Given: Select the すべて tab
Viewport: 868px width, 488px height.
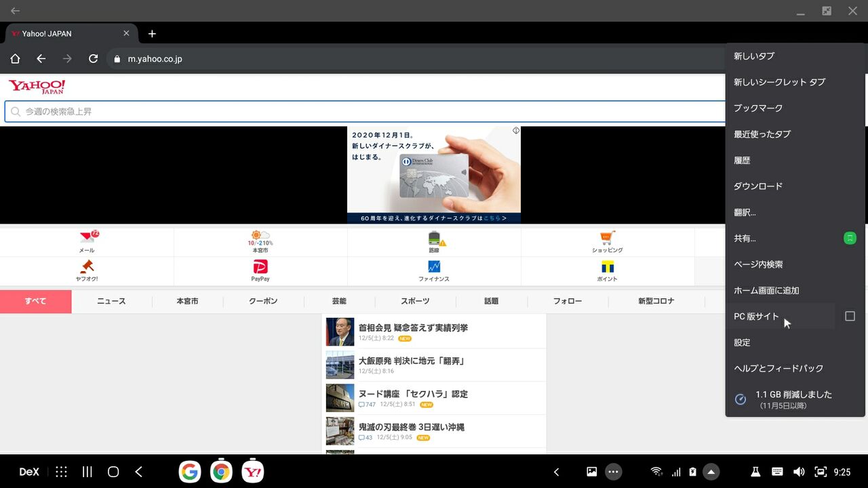Looking at the screenshot, I should coord(35,301).
